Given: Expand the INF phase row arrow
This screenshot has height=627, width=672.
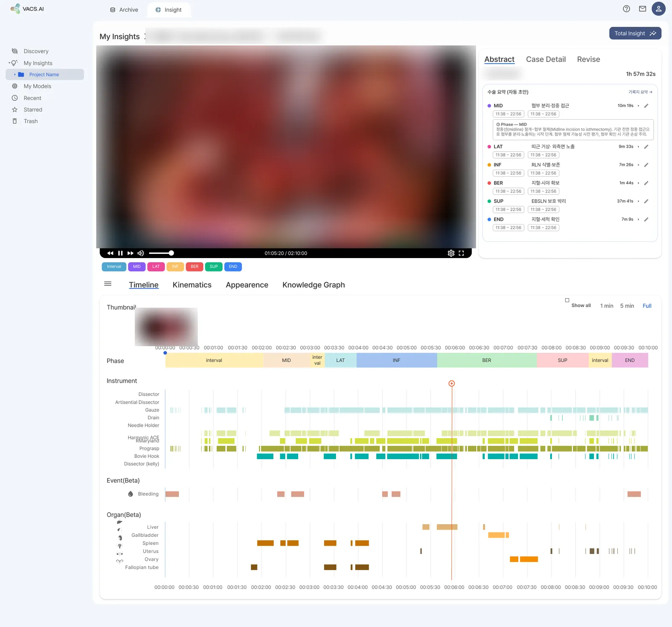Looking at the screenshot, I should tap(638, 165).
